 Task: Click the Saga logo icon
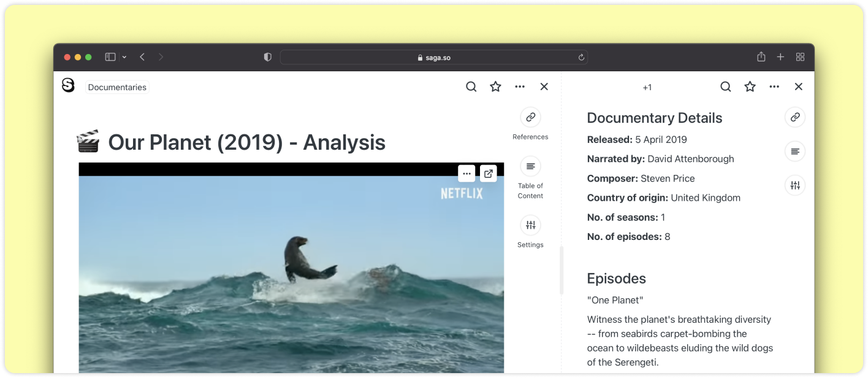coord(68,86)
